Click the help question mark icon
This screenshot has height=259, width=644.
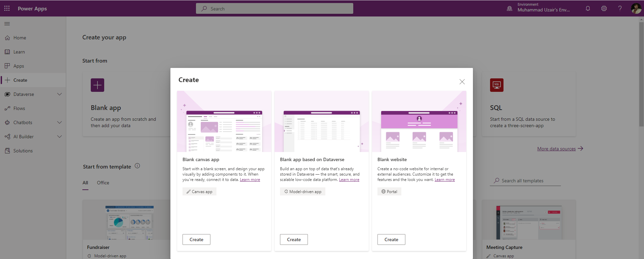620,8
